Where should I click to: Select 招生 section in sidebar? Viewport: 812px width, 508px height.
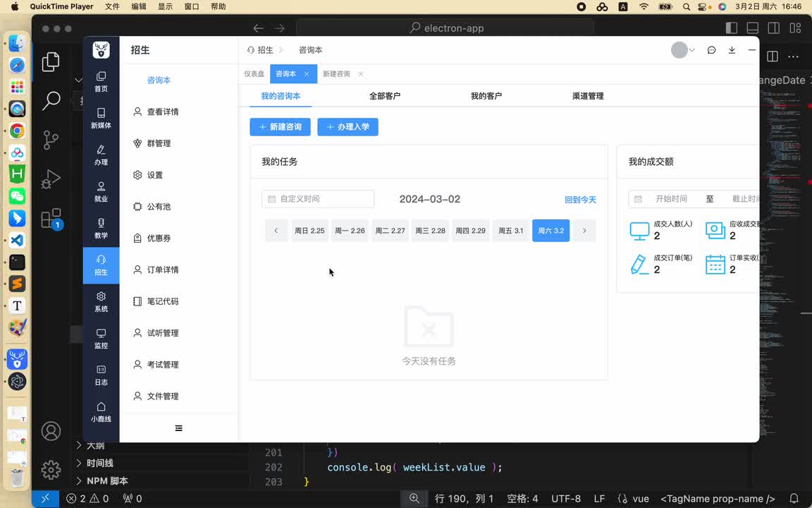101,265
